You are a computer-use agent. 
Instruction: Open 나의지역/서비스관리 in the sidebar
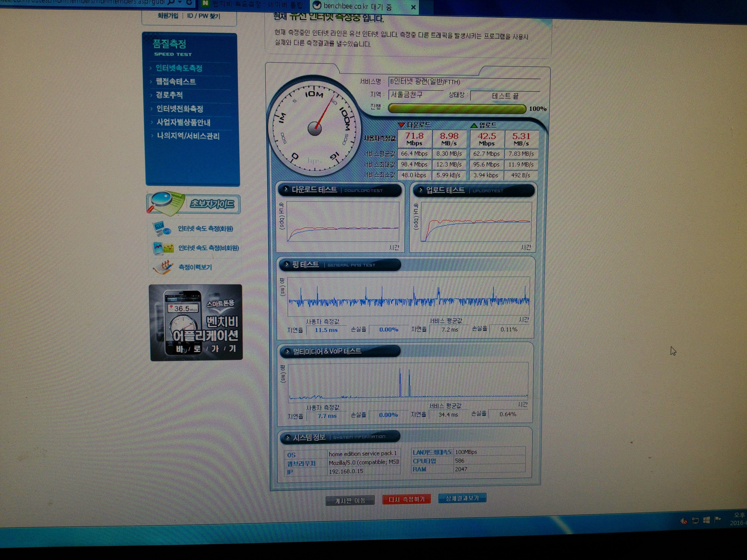pyautogui.click(x=188, y=136)
